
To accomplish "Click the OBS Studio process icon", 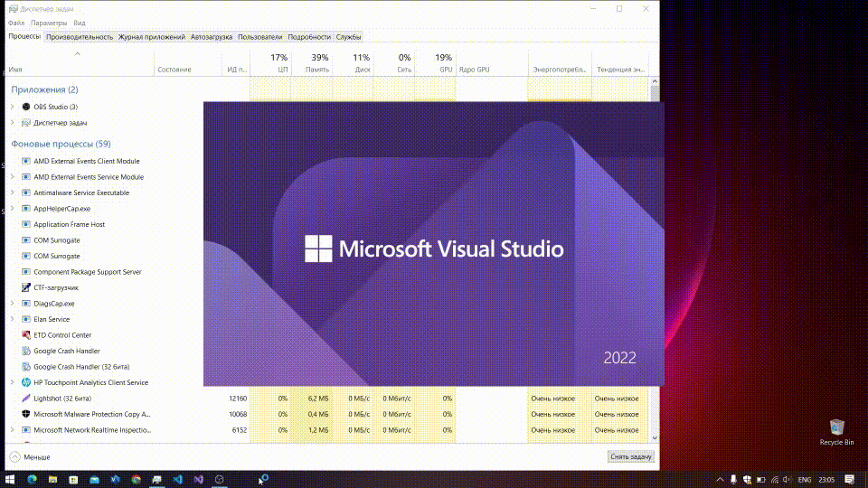I will [x=26, y=107].
